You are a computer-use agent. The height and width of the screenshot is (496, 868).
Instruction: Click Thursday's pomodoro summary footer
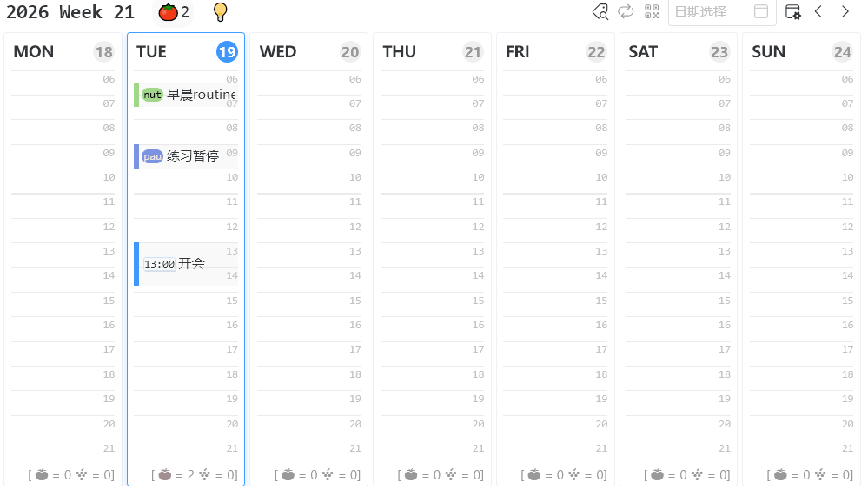point(441,475)
